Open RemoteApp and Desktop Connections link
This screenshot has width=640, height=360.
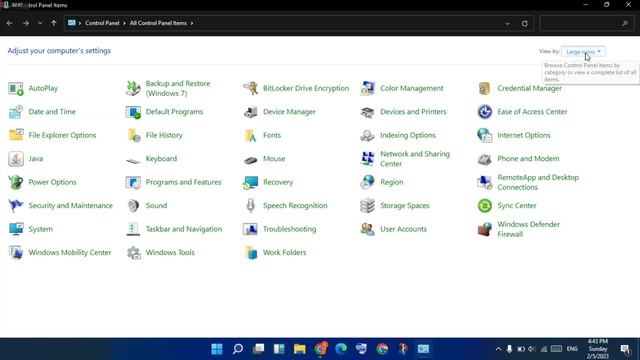tap(538, 182)
